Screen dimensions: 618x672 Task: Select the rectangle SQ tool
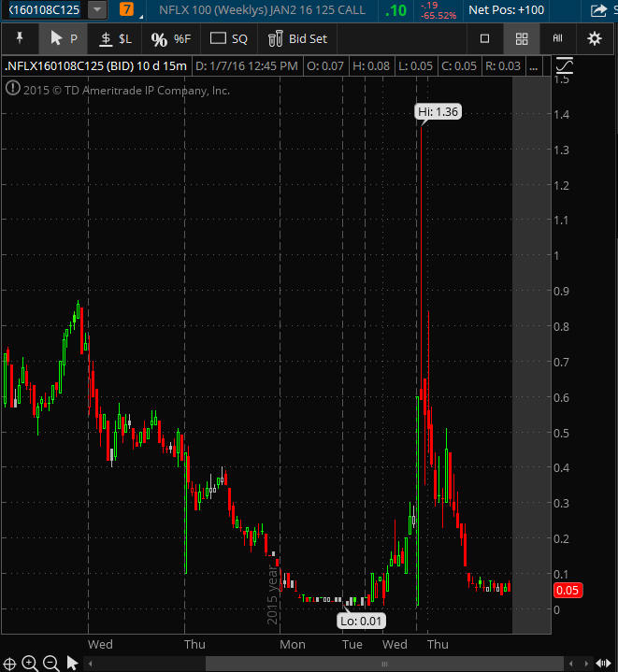(x=228, y=39)
